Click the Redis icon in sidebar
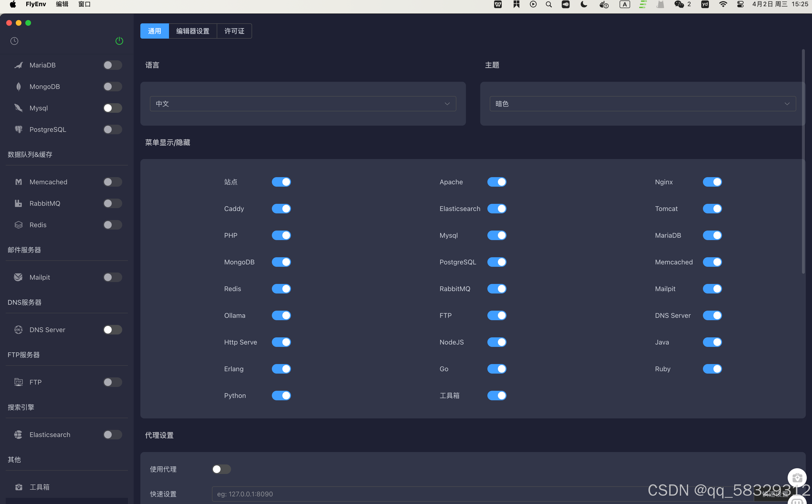The image size is (812, 504). [x=18, y=225]
